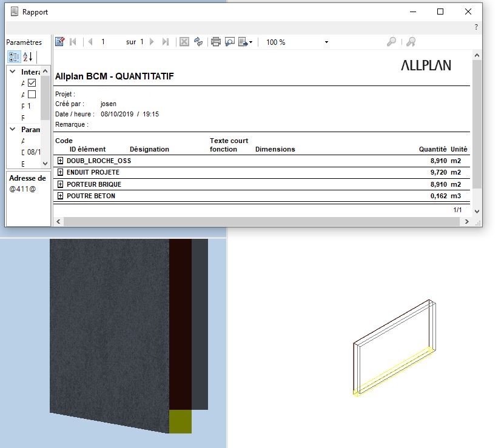Check the empty parameter checkbox

(x=32, y=95)
